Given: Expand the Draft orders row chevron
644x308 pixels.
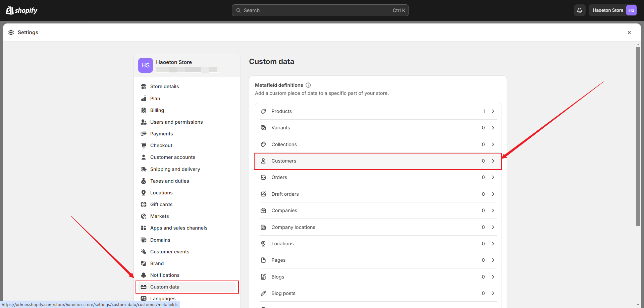Looking at the screenshot, I should click(x=493, y=194).
